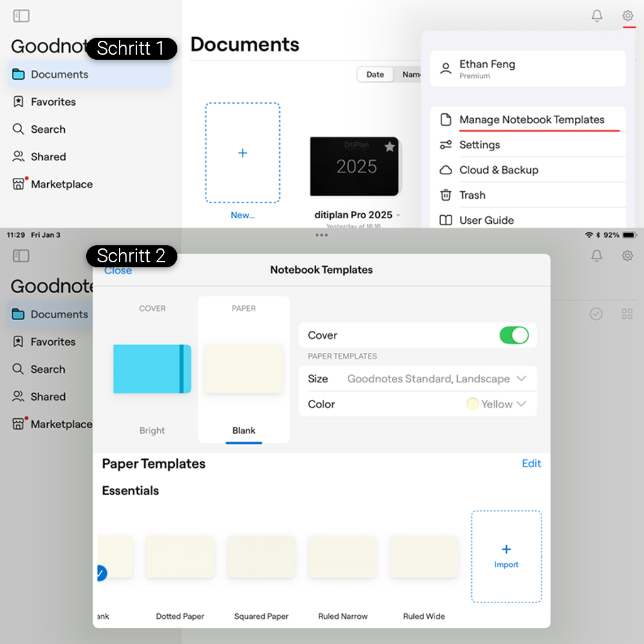Click the Marketplace icon in bottom sidebar
This screenshot has width=644, height=644.
coord(19,423)
